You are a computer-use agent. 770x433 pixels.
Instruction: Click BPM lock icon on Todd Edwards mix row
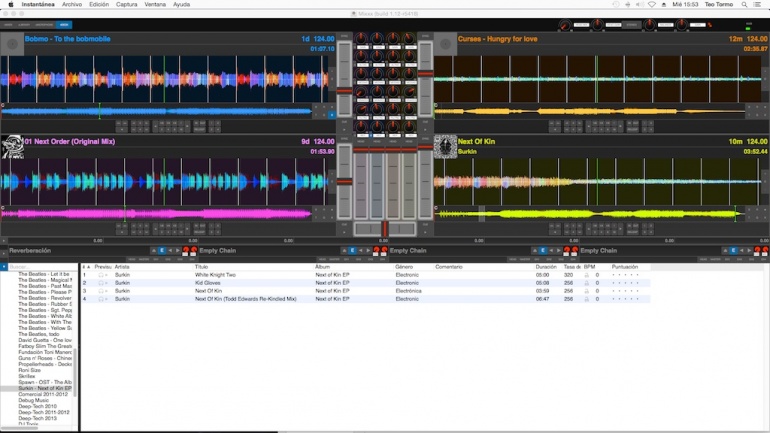pyautogui.click(x=586, y=299)
